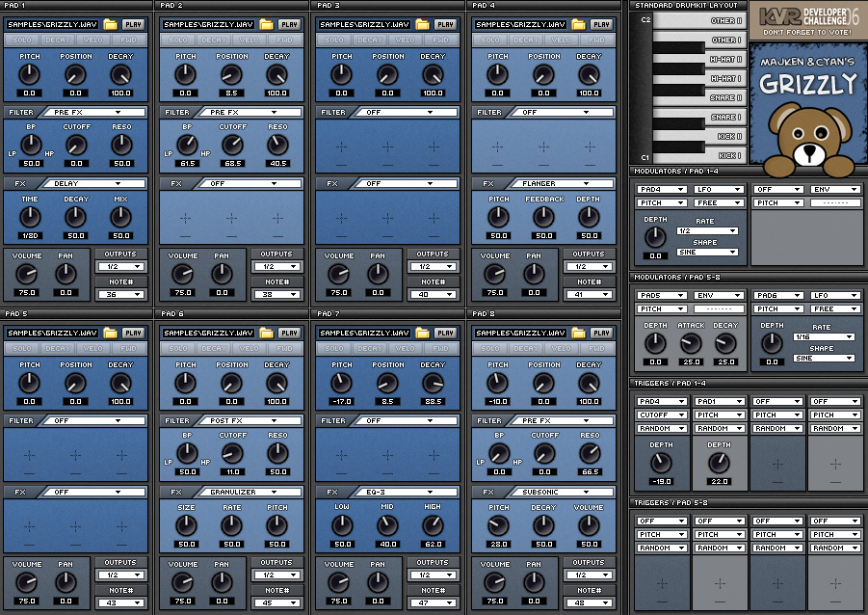Open Pad 1 note number 36 dropdown

pos(121,294)
